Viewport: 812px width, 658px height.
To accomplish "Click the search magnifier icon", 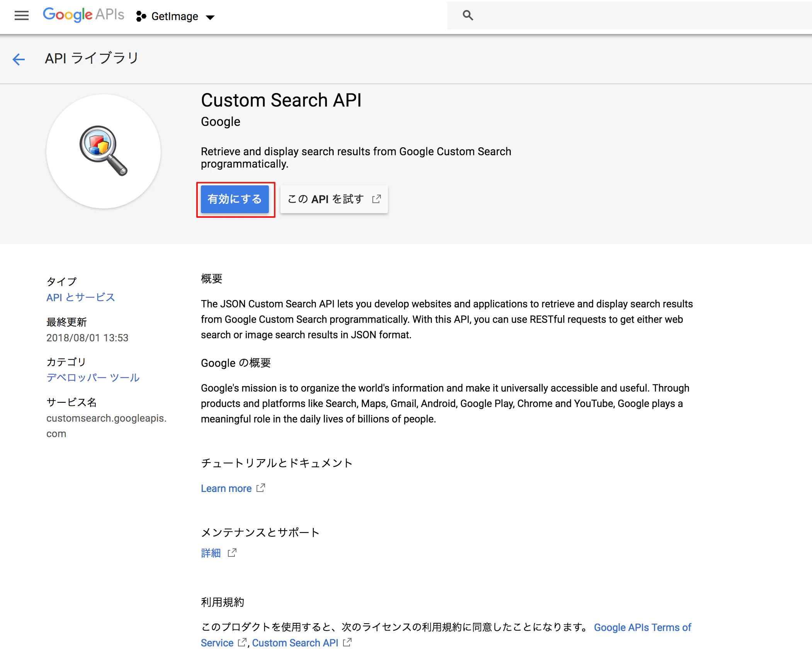I will click(x=468, y=15).
